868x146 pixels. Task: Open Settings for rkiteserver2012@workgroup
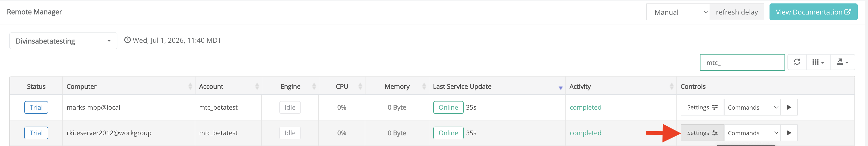point(702,133)
